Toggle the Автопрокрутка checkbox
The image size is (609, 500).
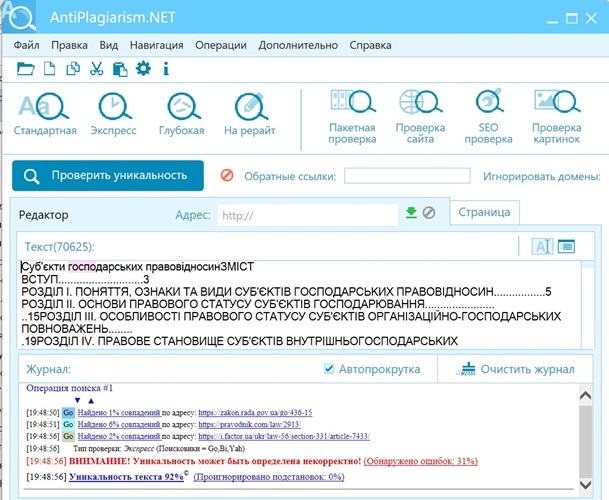coord(329,368)
